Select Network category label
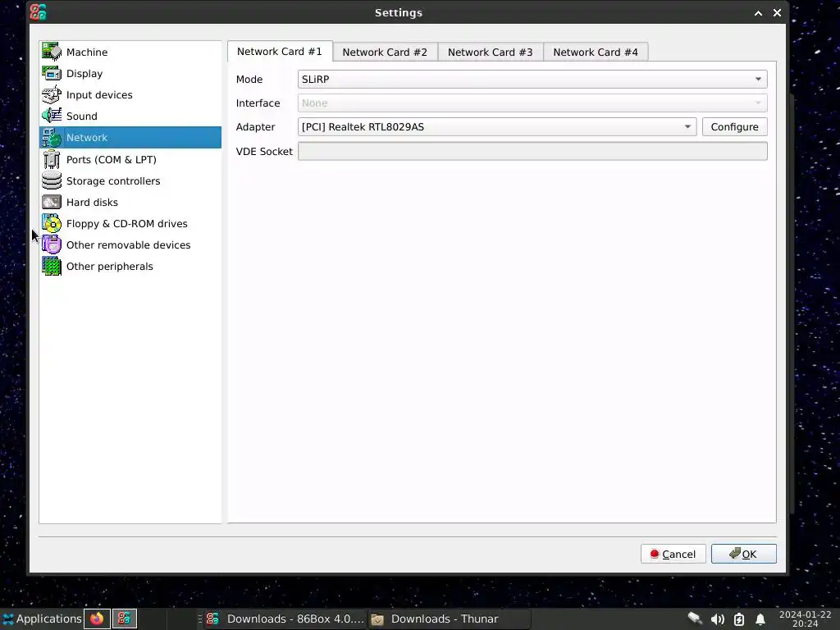The height and width of the screenshot is (630, 840). pyautogui.click(x=87, y=138)
